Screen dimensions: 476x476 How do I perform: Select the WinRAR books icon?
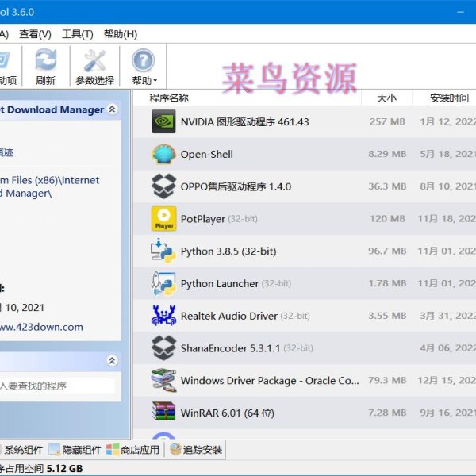coord(163,411)
